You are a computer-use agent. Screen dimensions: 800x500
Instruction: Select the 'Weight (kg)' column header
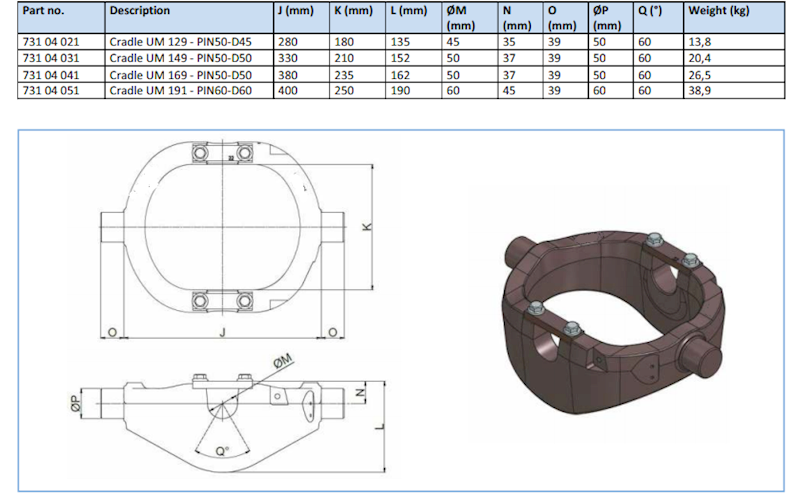[734, 18]
